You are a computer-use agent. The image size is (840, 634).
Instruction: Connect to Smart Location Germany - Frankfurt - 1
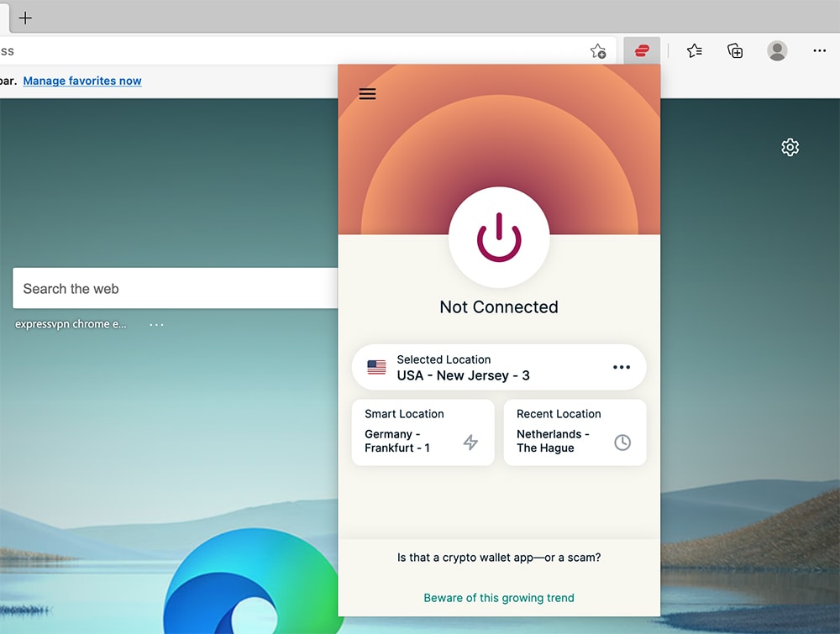point(423,432)
